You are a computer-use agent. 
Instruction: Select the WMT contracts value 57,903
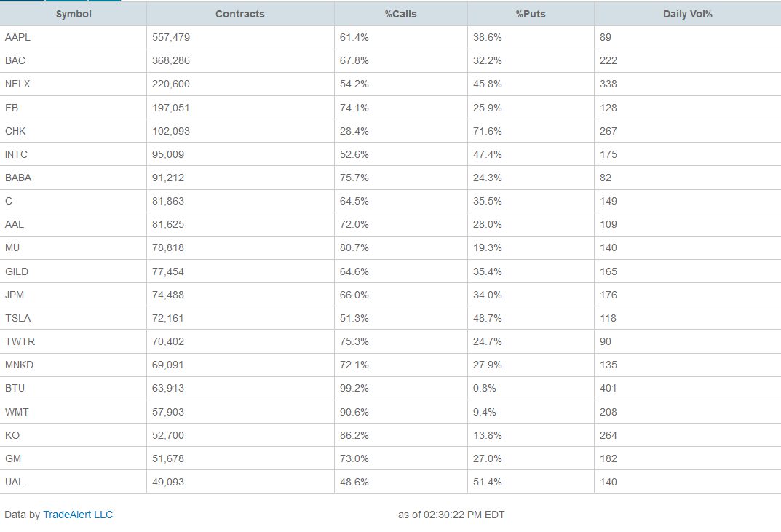coord(168,412)
